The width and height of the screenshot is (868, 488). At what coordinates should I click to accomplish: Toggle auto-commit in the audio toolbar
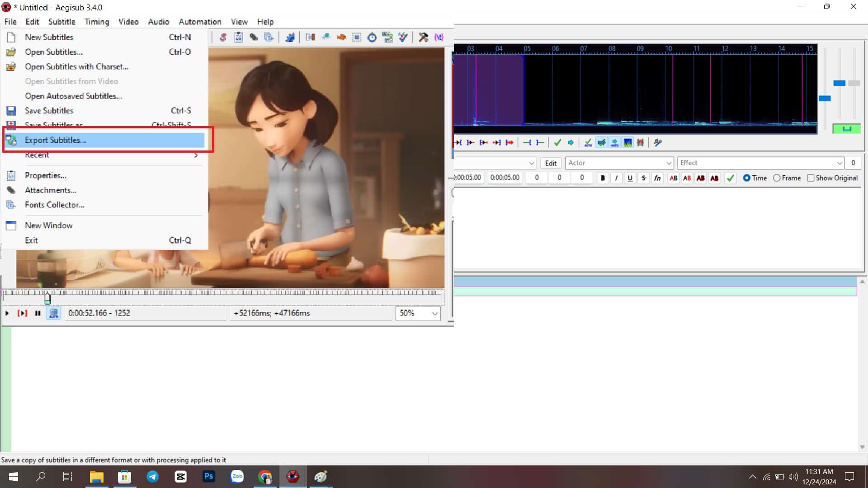(x=588, y=143)
